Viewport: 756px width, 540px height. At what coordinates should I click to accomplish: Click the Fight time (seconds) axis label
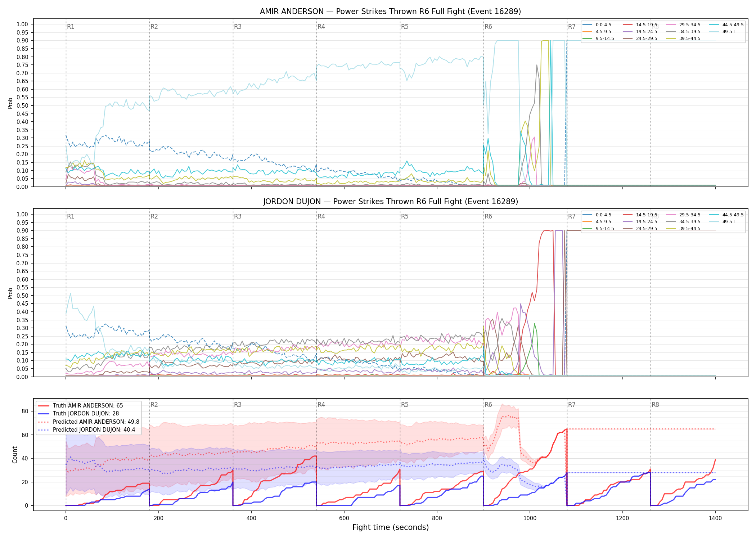(391, 527)
